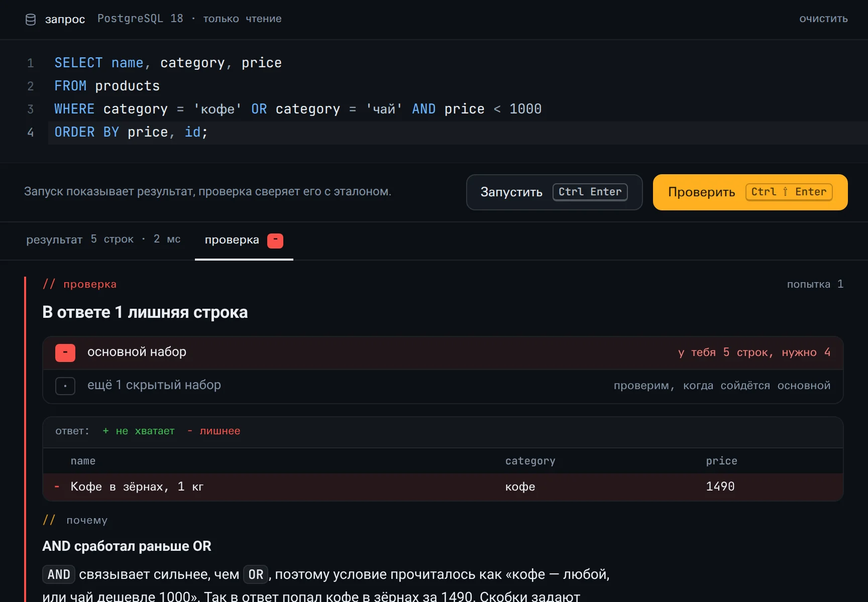
Task: Click the minus marker on «Кофе в зёрнах» row
Action: coord(57,487)
